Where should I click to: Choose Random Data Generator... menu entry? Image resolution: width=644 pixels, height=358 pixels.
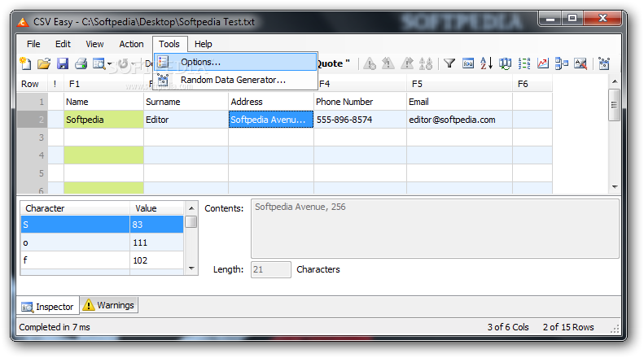235,80
